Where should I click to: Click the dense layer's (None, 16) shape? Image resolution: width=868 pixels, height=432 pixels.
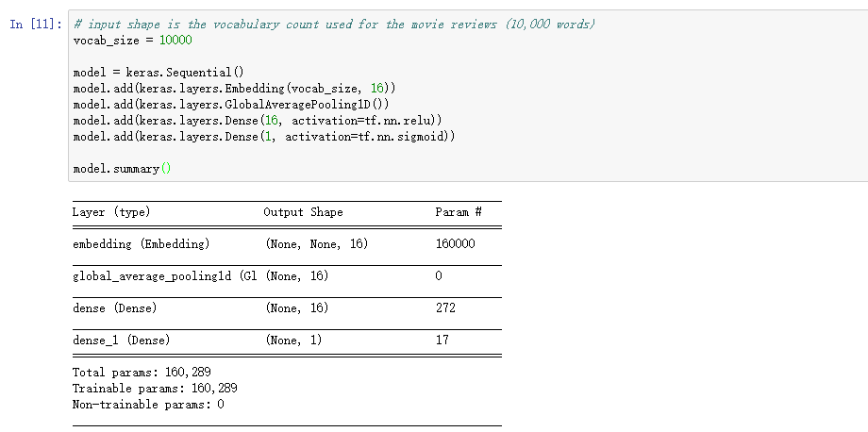[x=297, y=308]
